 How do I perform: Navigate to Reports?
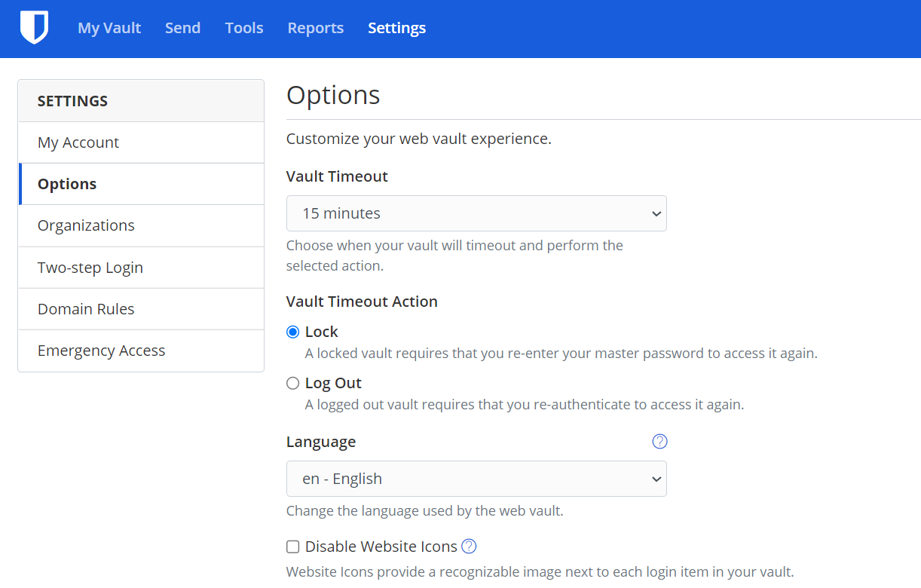(x=315, y=28)
